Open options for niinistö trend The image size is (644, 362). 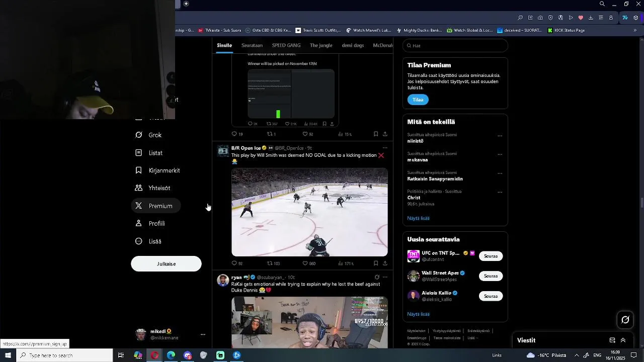[x=500, y=136]
